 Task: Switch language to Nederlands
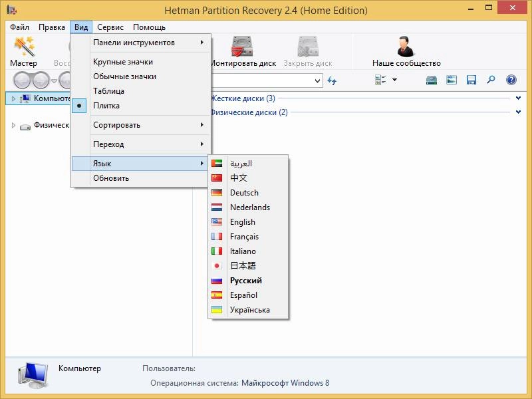pyautogui.click(x=248, y=207)
